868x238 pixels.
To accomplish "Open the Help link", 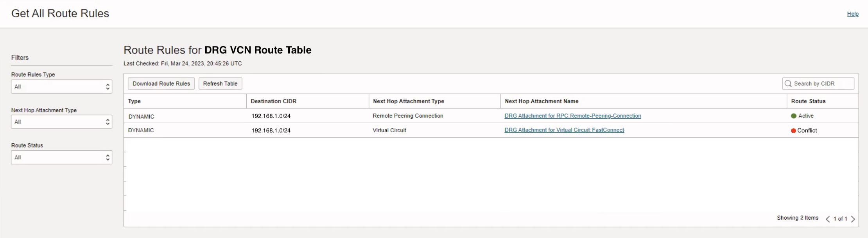I will 853,14.
